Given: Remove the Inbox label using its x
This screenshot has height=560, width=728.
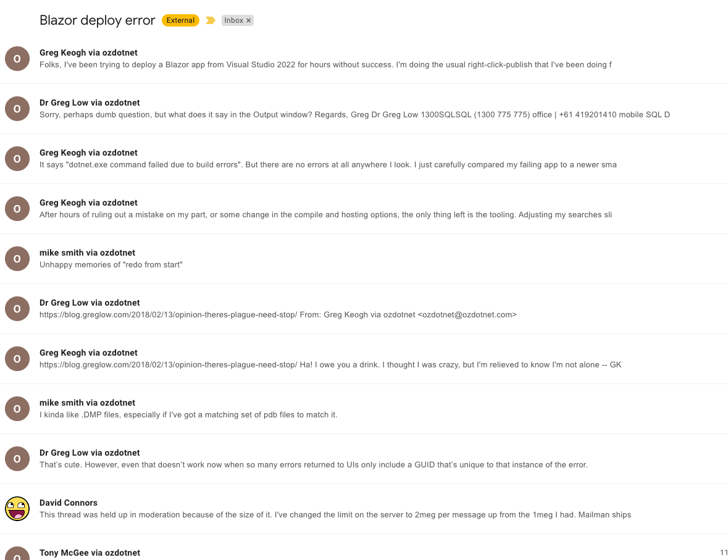Looking at the screenshot, I should 248,20.
